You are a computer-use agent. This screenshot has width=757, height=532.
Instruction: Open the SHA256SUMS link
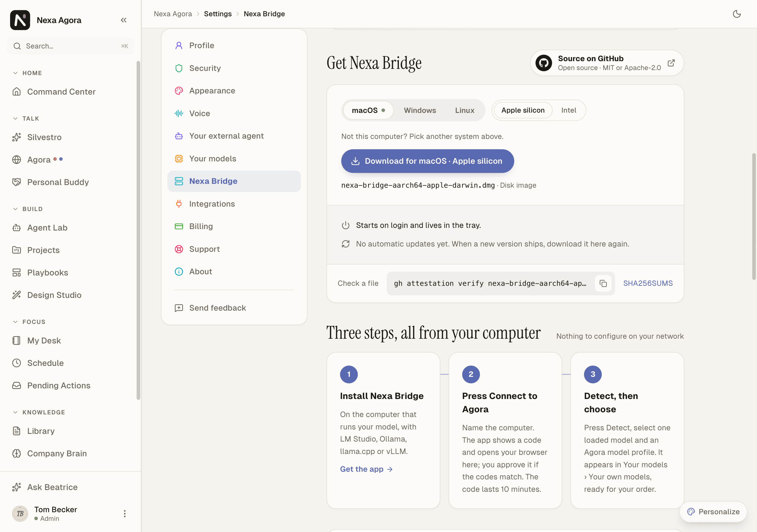(648, 283)
